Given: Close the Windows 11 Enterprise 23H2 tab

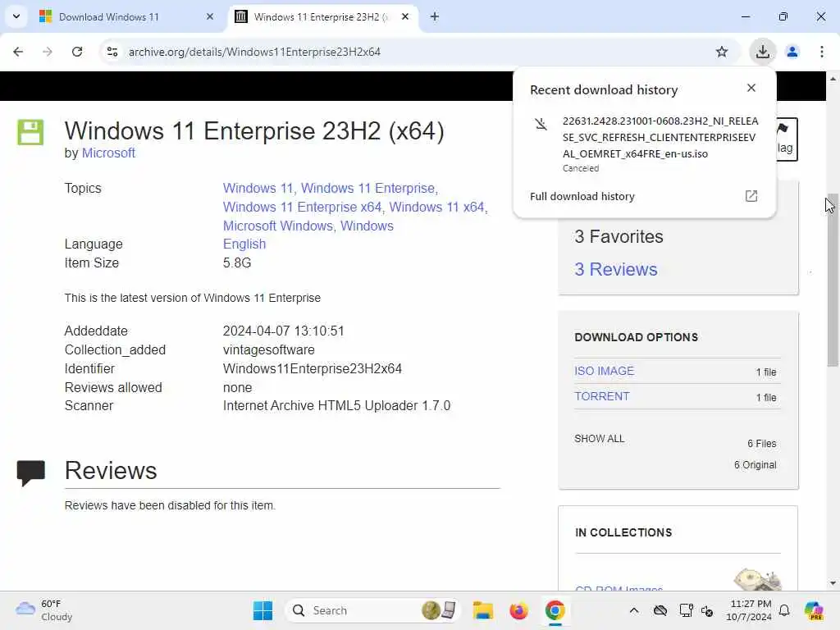Looking at the screenshot, I should click(405, 17).
